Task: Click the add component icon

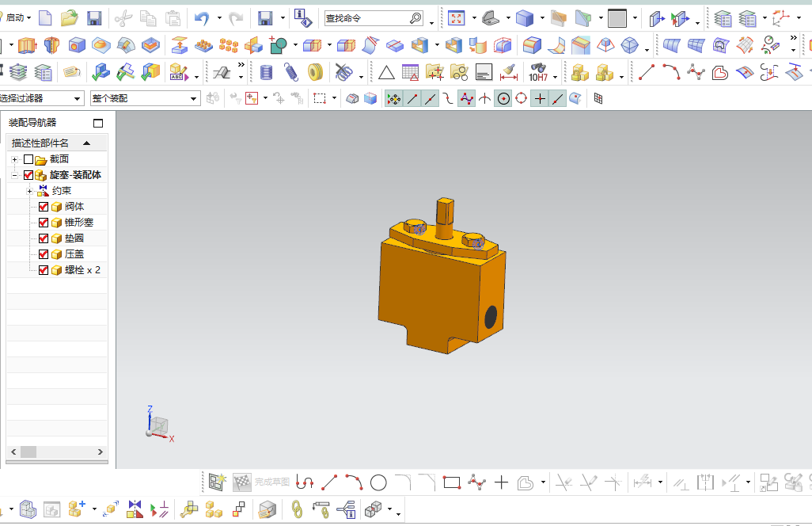Action: click(x=76, y=509)
